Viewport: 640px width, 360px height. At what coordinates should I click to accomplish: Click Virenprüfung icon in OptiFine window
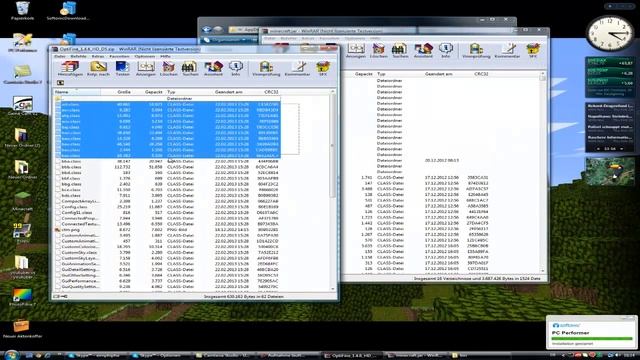coord(266,68)
